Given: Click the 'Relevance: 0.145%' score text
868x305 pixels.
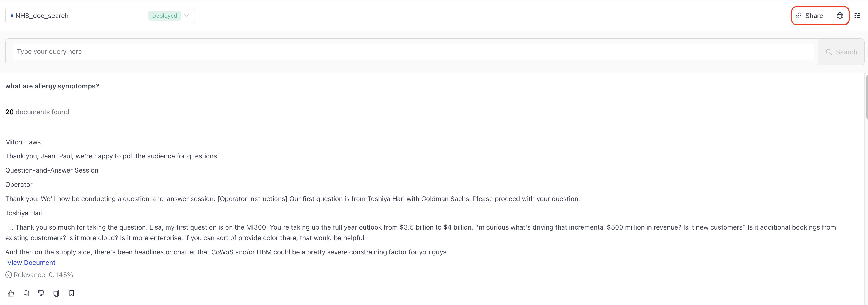Looking at the screenshot, I should point(43,275).
